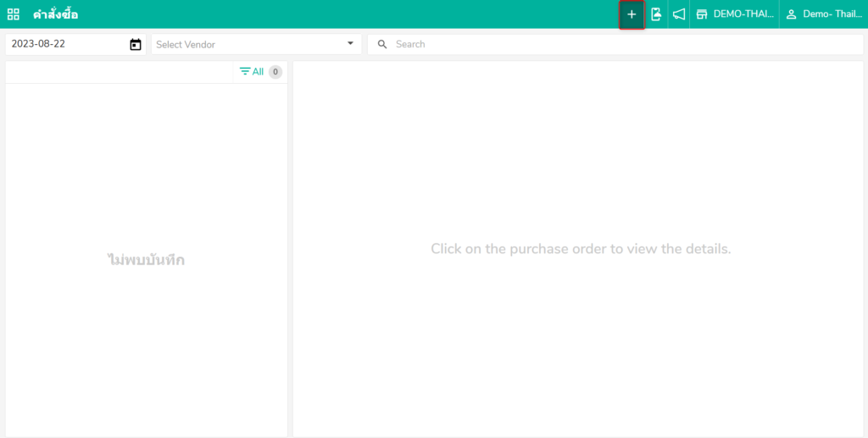Open the announcements megaphone icon

pos(679,14)
